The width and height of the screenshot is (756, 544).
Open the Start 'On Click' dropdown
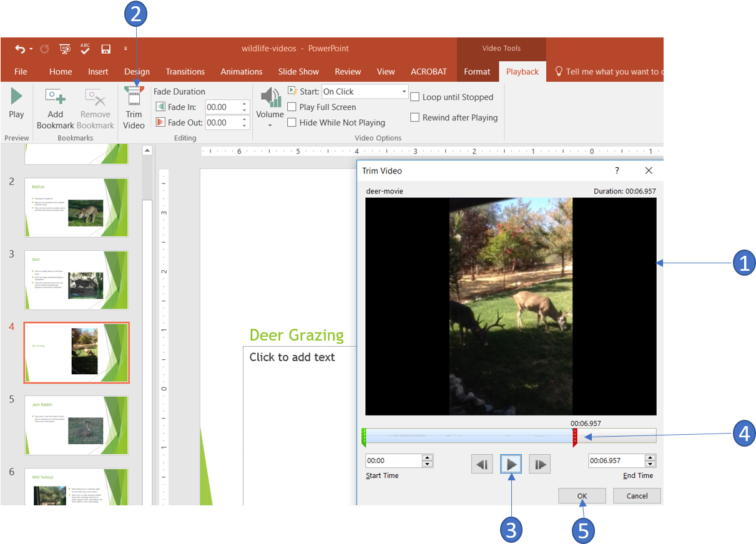pos(403,92)
